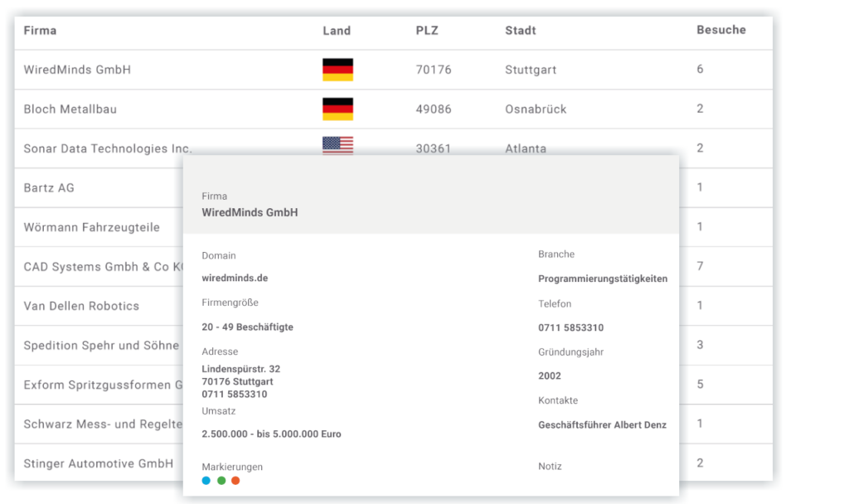Open the Bloch Metallbau company row
Image resolution: width=849 pixels, height=504 pixels.
(x=394, y=109)
